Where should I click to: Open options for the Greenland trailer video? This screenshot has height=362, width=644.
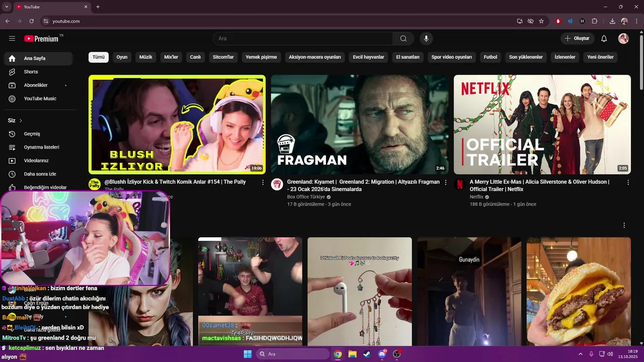(445, 183)
